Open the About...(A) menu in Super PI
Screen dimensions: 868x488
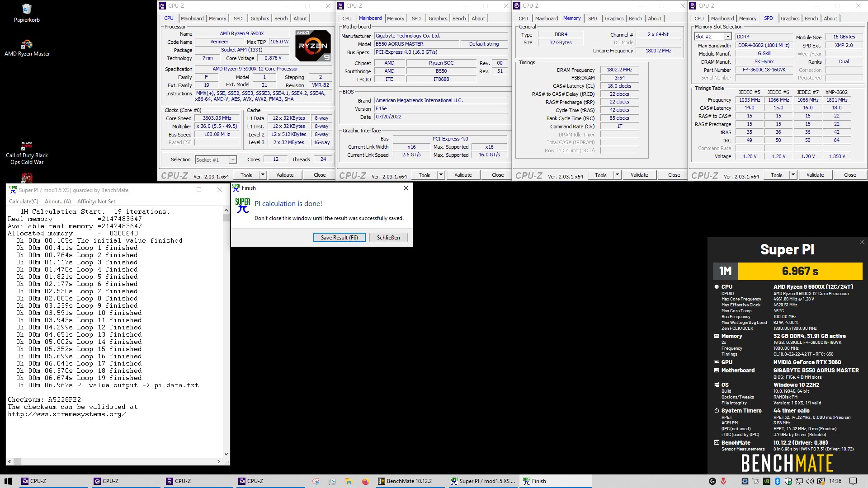click(x=58, y=202)
